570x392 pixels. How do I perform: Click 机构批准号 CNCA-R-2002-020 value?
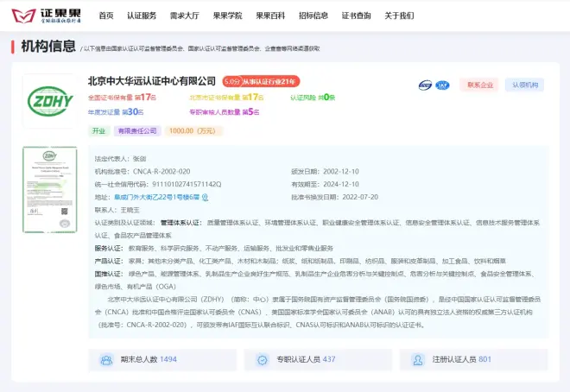[x=161, y=172]
